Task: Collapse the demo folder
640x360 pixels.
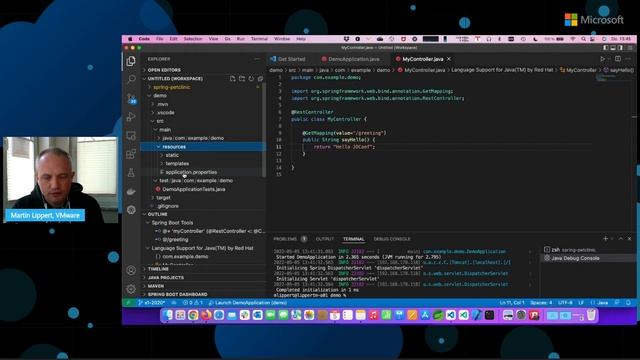Action: [160, 96]
